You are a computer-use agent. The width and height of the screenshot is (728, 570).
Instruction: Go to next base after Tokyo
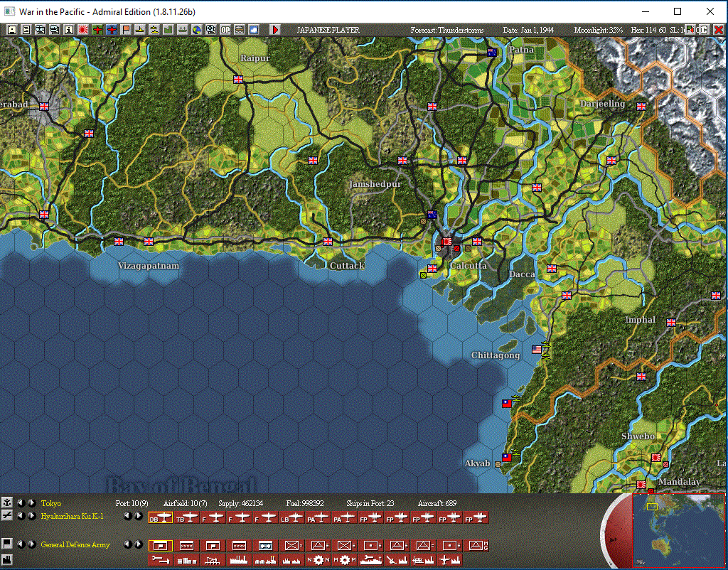click(x=31, y=502)
